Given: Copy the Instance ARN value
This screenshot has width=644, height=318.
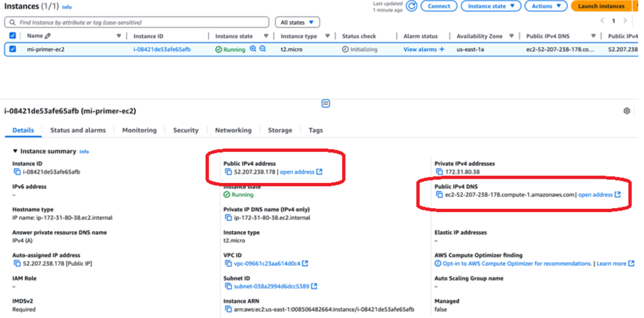Looking at the screenshot, I should 228,309.
